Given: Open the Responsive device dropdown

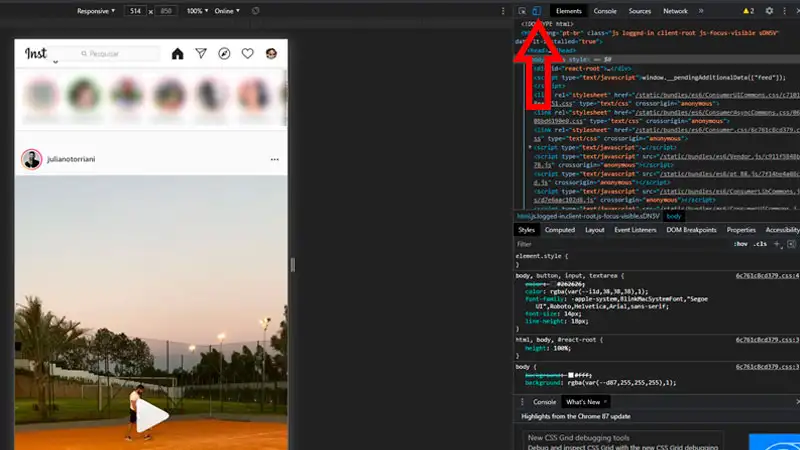Looking at the screenshot, I should tap(94, 11).
